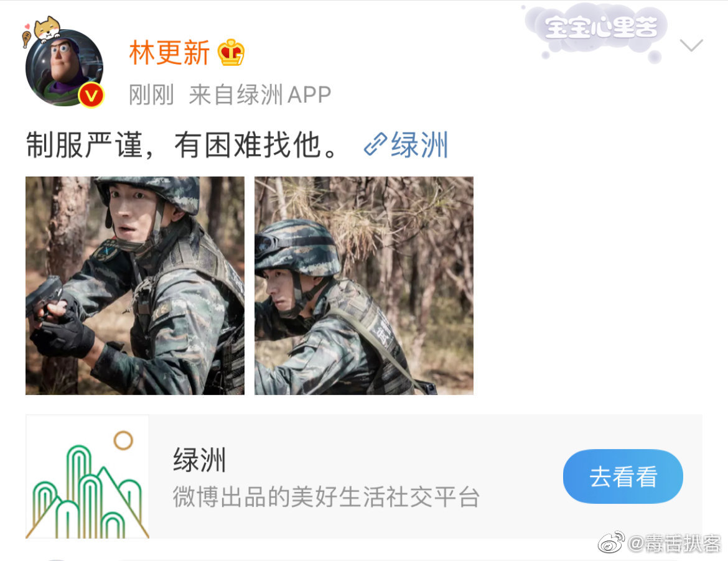Click the 来自绿洲APP source text
Screen dimensions: 728x561
pyautogui.click(x=260, y=95)
